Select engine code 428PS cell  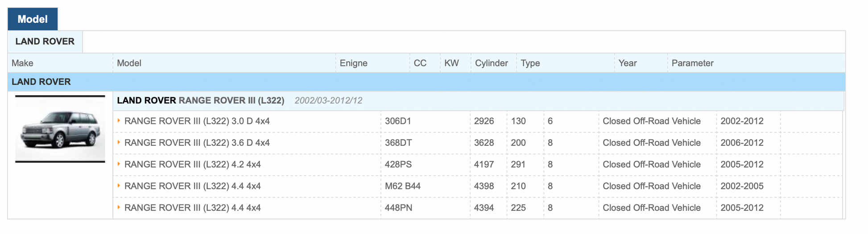point(398,164)
